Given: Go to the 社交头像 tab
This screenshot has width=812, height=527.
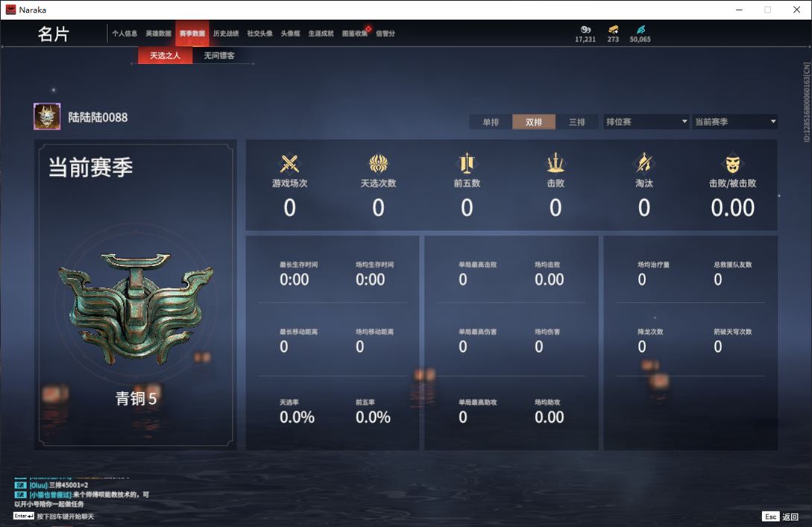Looking at the screenshot, I should click(x=260, y=34).
